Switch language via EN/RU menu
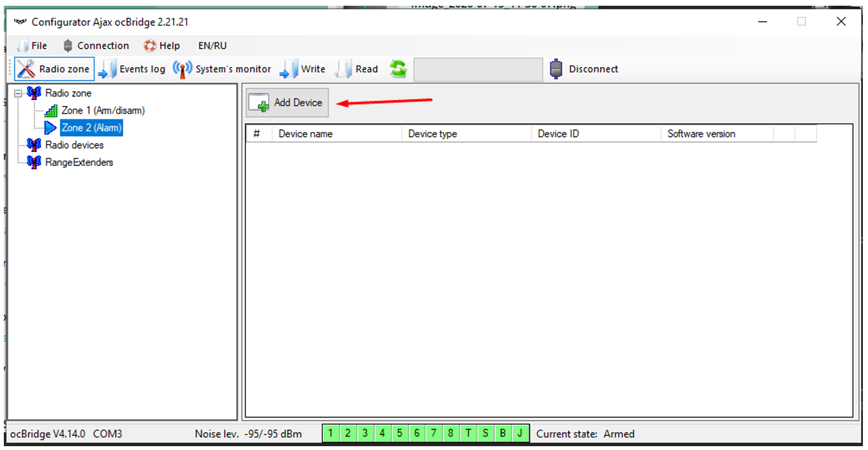The width and height of the screenshot is (868, 450). 213,46
